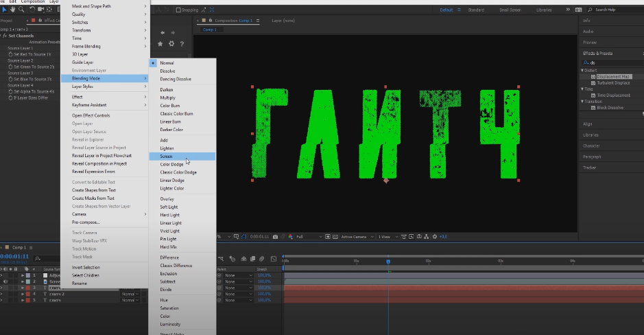
Task: Toggle stopwatch for Set Blue To Source 3's
Action: [11, 79]
